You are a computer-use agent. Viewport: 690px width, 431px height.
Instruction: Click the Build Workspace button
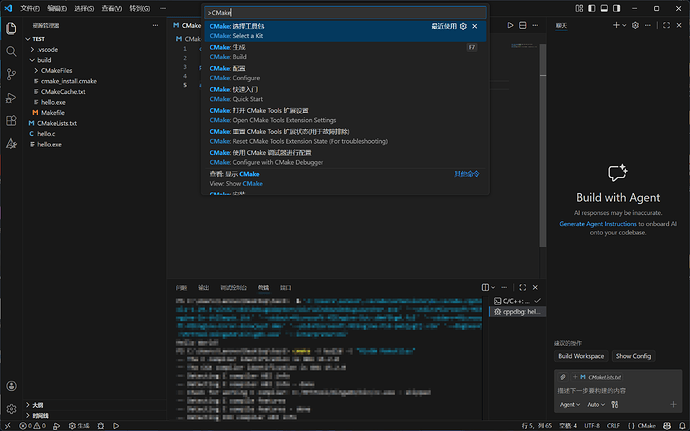pos(581,356)
